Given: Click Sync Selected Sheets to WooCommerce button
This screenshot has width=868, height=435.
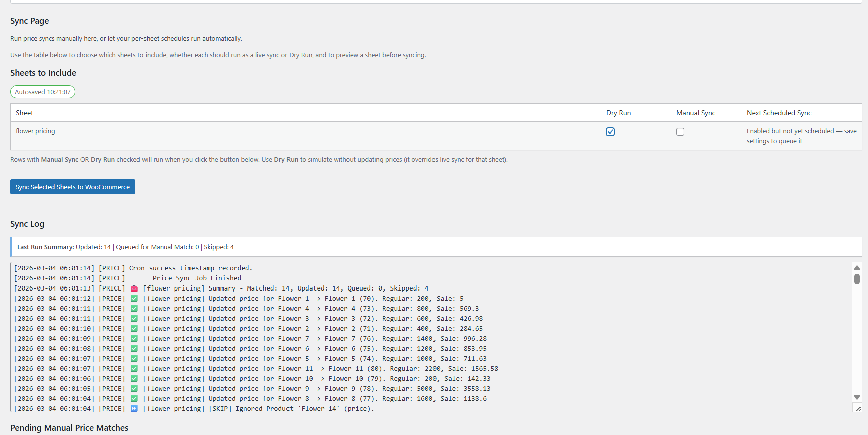Looking at the screenshot, I should point(73,187).
